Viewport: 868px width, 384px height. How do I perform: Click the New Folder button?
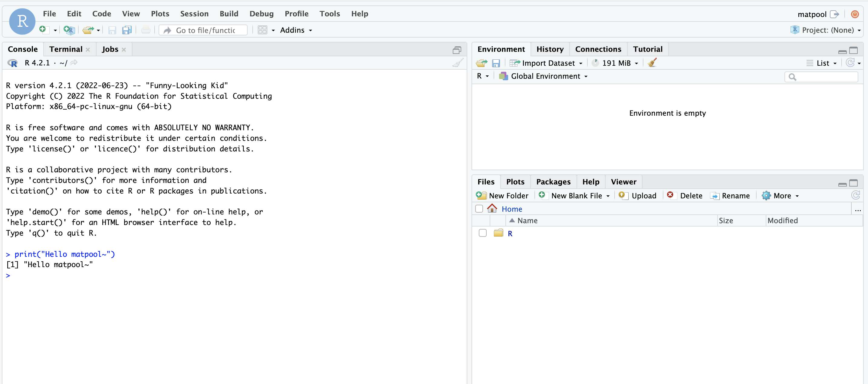click(x=502, y=196)
